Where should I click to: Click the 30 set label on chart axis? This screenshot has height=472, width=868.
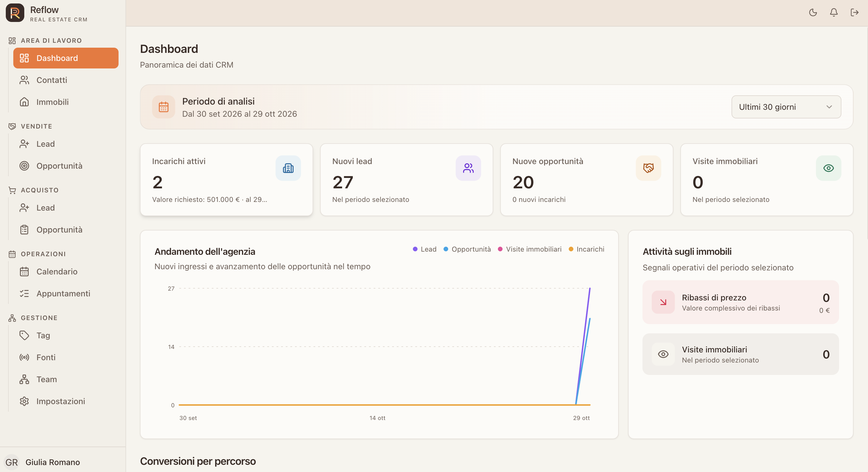188,418
